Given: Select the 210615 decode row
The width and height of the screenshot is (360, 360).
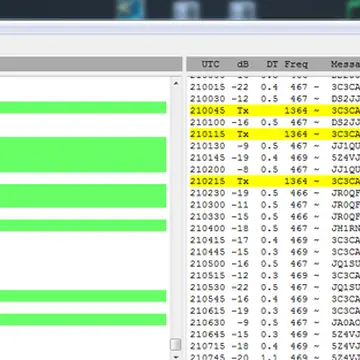Looking at the screenshot, I should (275, 311).
